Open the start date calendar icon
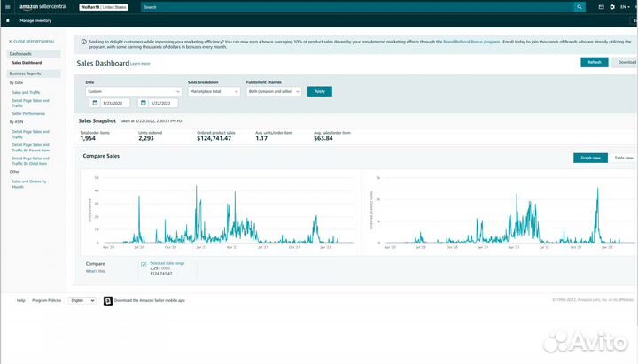The width and height of the screenshot is (638, 364). coord(92,103)
